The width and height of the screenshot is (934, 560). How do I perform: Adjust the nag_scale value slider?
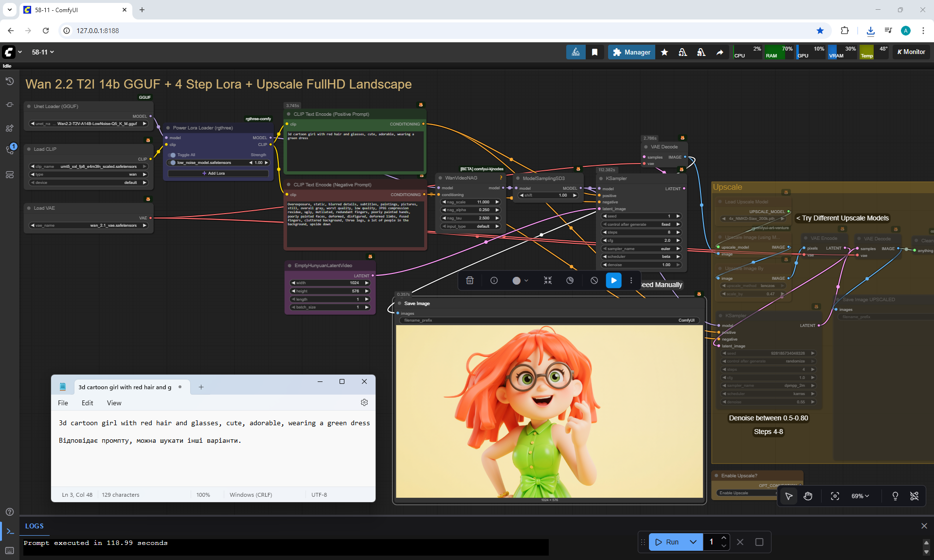tap(470, 202)
